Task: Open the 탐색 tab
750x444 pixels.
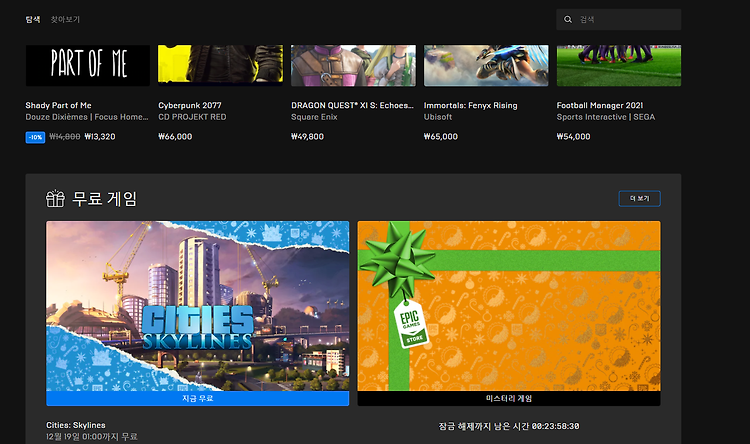Action: pyautogui.click(x=33, y=20)
